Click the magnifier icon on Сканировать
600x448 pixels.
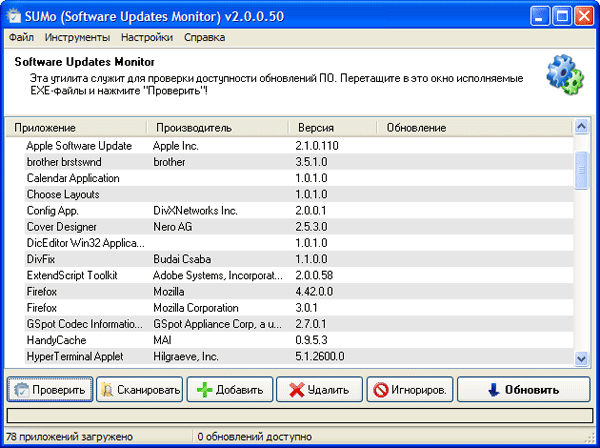(x=108, y=390)
